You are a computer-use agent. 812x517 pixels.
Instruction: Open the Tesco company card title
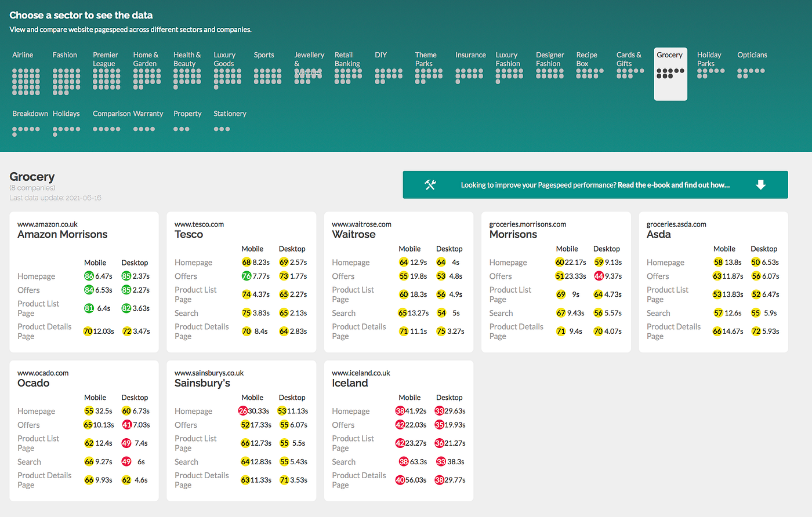click(188, 234)
